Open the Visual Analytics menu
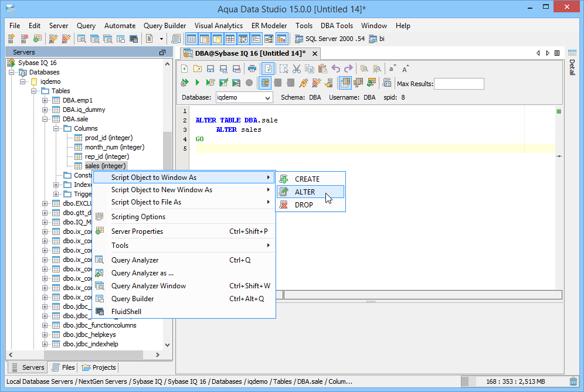 219,26
